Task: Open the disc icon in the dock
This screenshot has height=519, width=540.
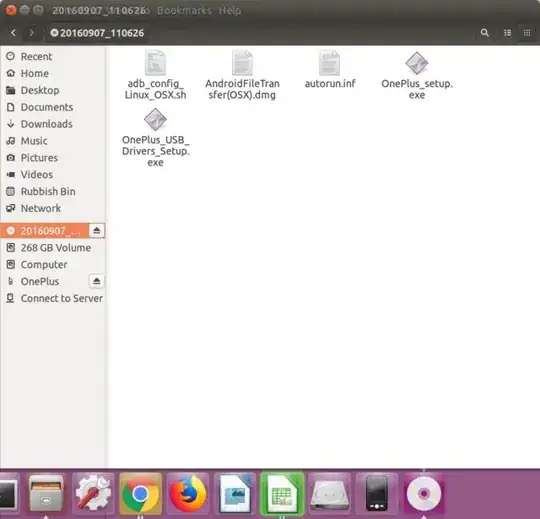Action: point(424,493)
